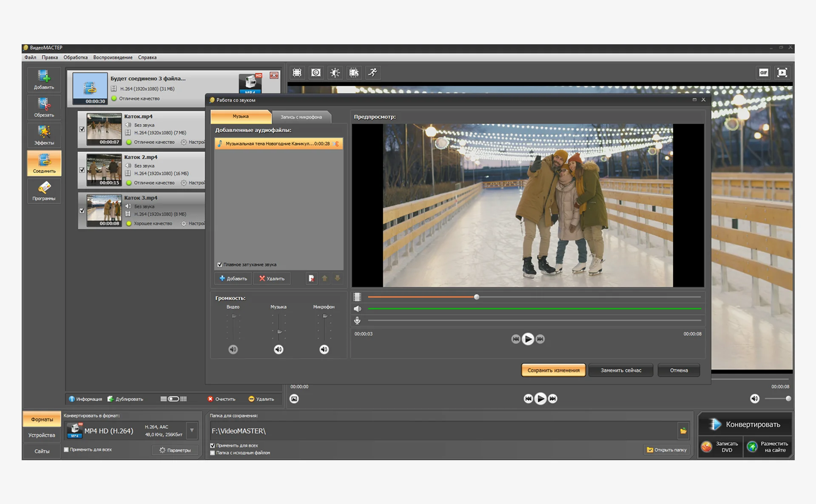Image resolution: width=816 pixels, height=504 pixels.
Task: Browse for the save folder with the folder icon
Action: (x=683, y=431)
